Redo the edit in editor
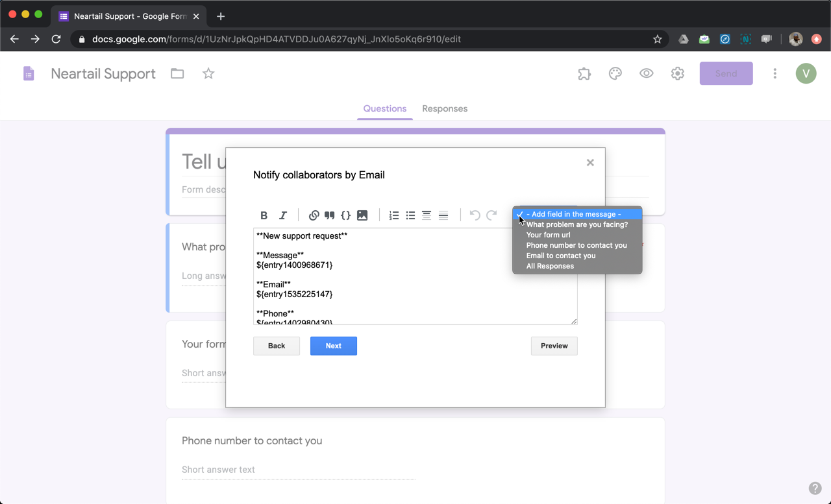Viewport: 831px width, 504px height. (x=491, y=215)
